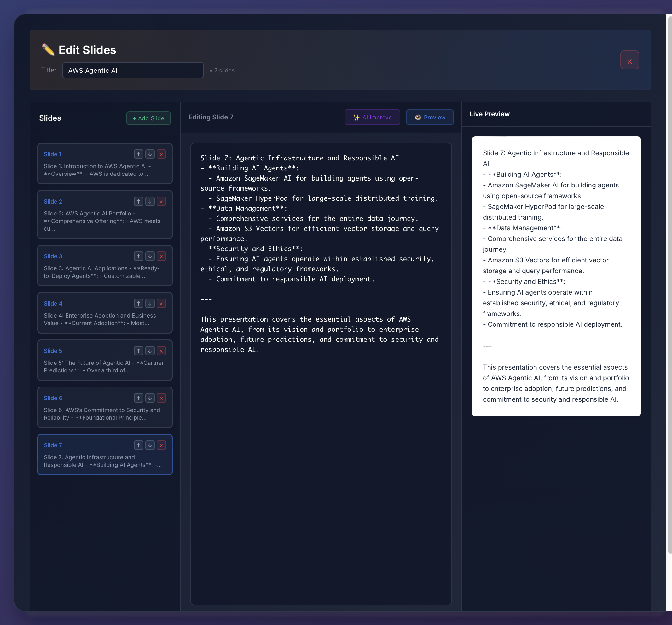
Task: Move Slide 2 up with arrow icon
Action: pos(139,202)
